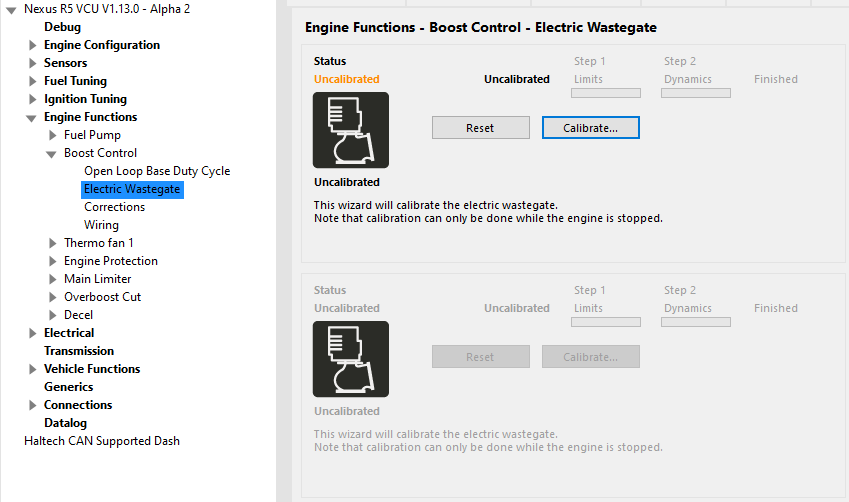Click the active Reset button
The image size is (849, 502).
(481, 128)
